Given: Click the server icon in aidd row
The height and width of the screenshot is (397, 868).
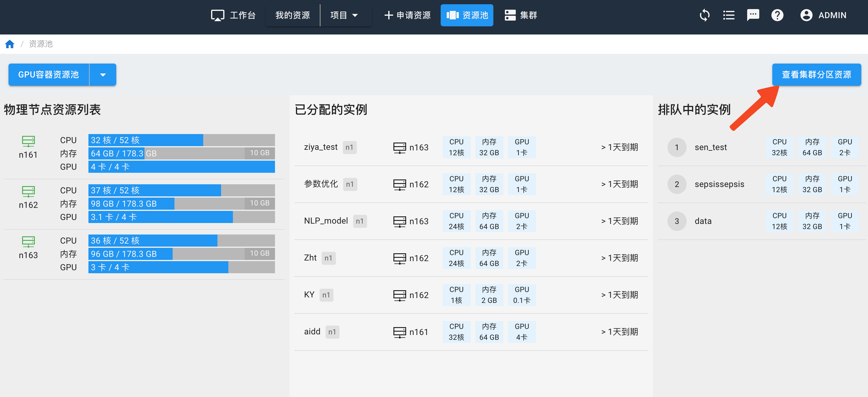Looking at the screenshot, I should click(399, 332).
